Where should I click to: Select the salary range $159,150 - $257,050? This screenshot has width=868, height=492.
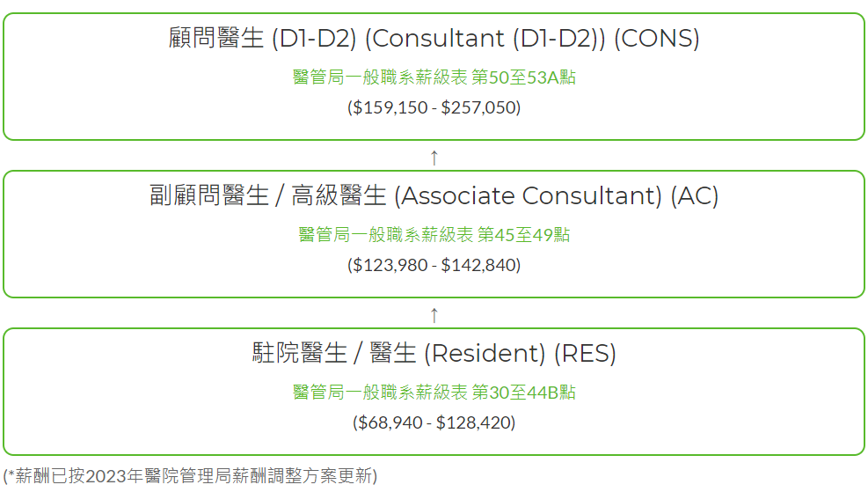[x=434, y=106]
